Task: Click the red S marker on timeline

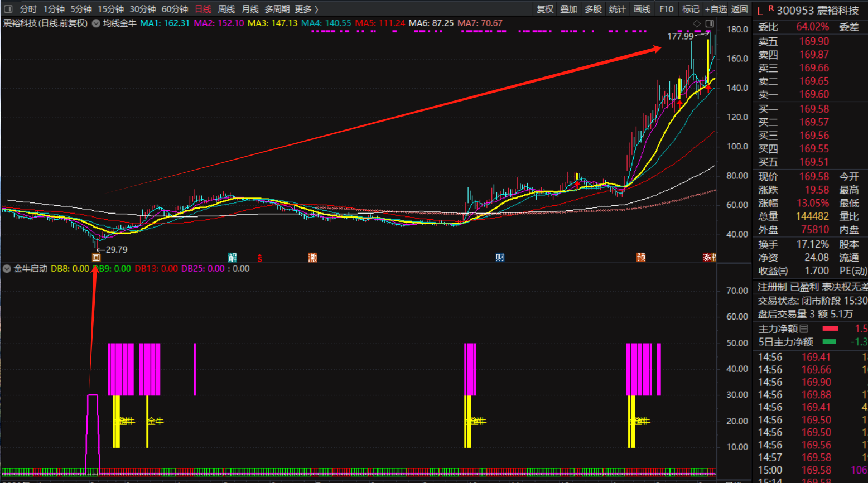Action: coord(259,258)
